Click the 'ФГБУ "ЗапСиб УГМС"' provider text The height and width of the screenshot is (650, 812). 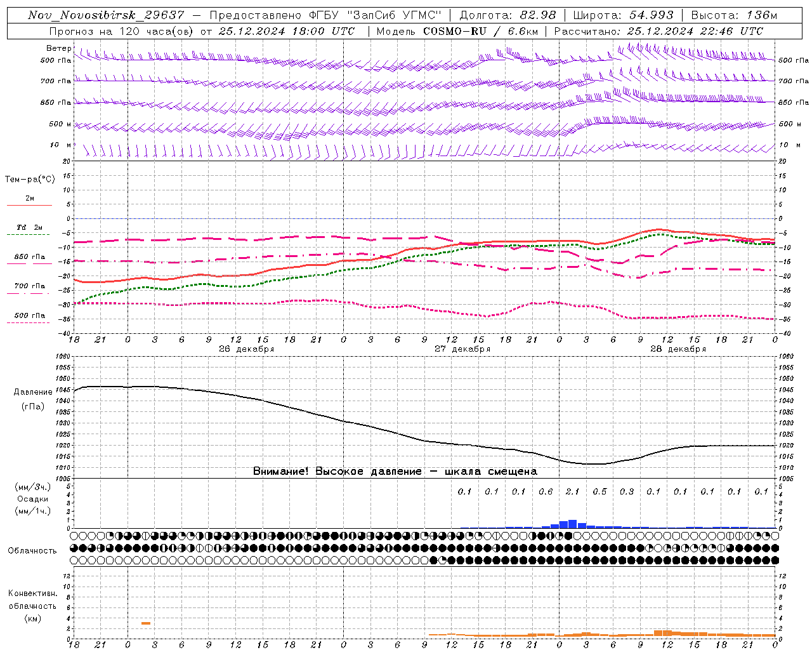pos(376,15)
